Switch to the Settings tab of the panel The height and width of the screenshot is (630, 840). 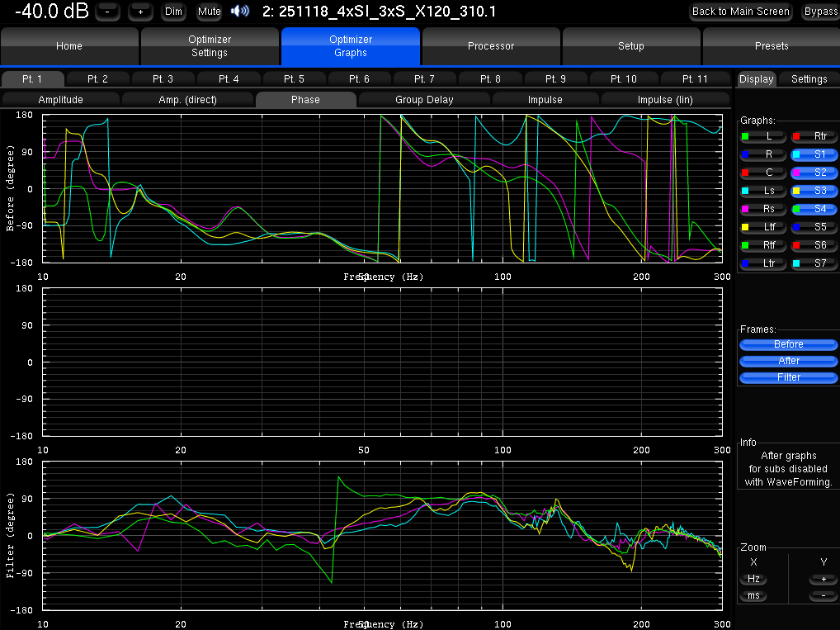809,79
